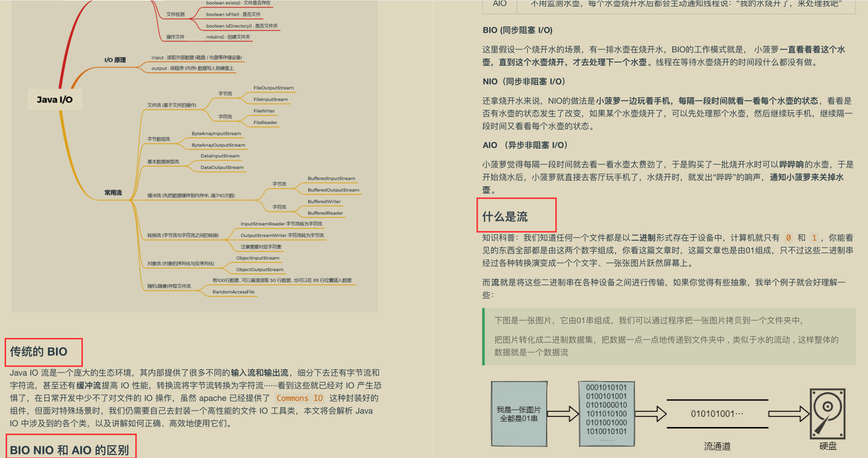Click the '文件流 (基于文件的操作)' branch
This screenshot has width=868, height=458.
(171, 105)
